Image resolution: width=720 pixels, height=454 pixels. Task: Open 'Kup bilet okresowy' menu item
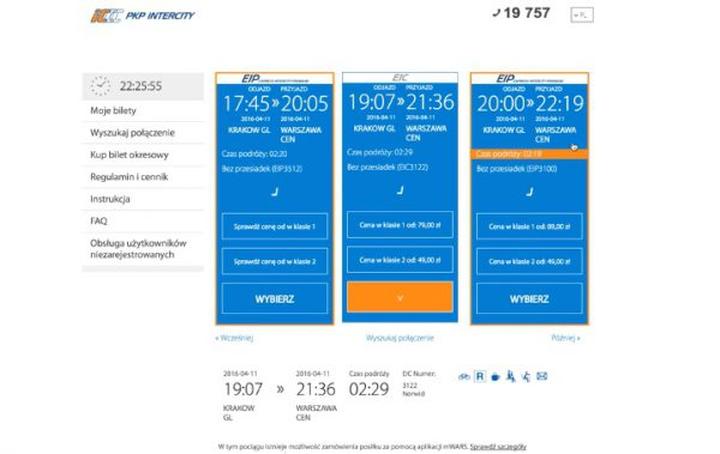(x=129, y=154)
